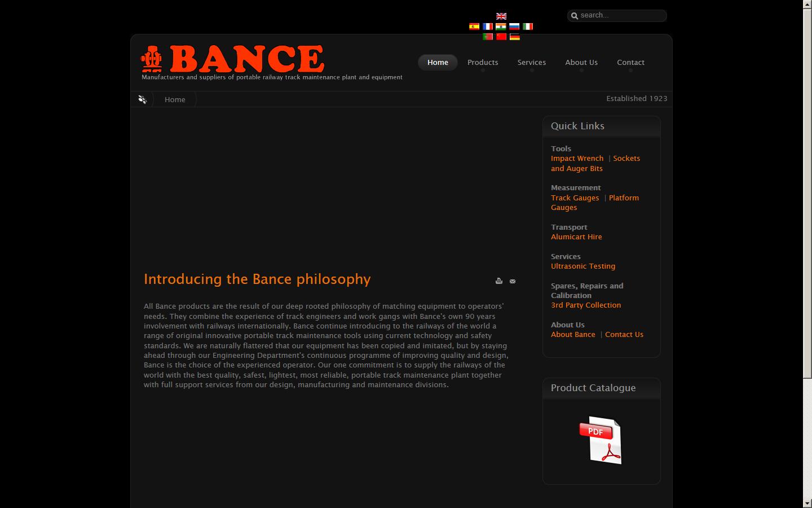Pick the Italian flag language icon
Viewport: 812px width, 508px height.
coord(528,26)
